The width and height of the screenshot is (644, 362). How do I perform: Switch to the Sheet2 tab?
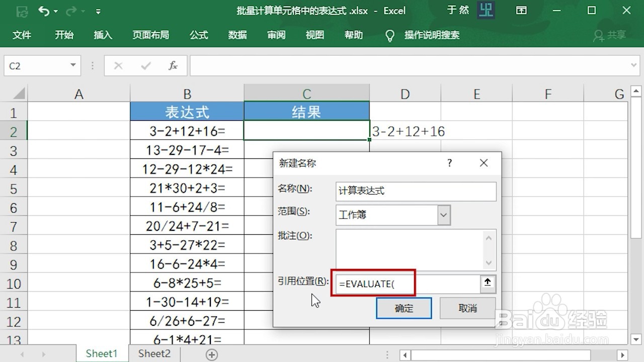coord(153,353)
